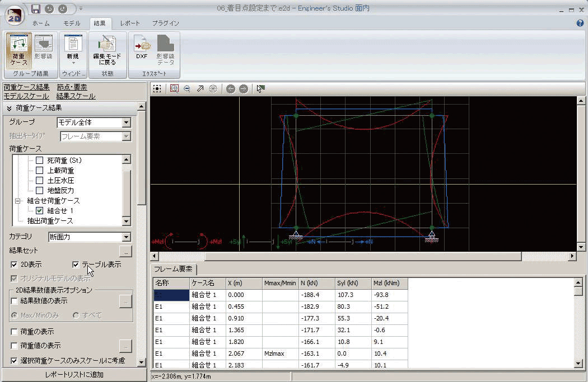The image size is (588, 382).
Task: Click the previous view left arrow icon
Action: click(231, 89)
